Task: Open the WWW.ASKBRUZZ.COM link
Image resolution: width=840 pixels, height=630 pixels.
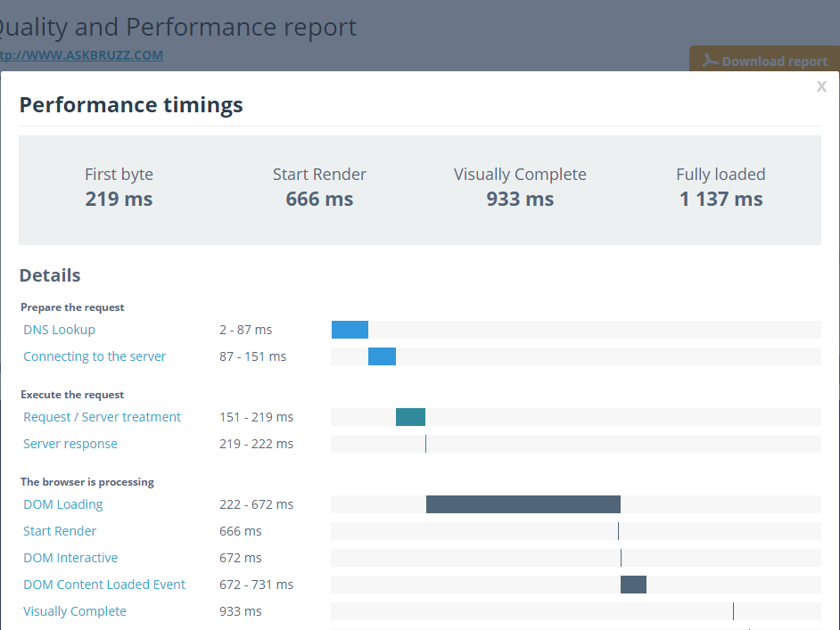Action: pyautogui.click(x=81, y=55)
